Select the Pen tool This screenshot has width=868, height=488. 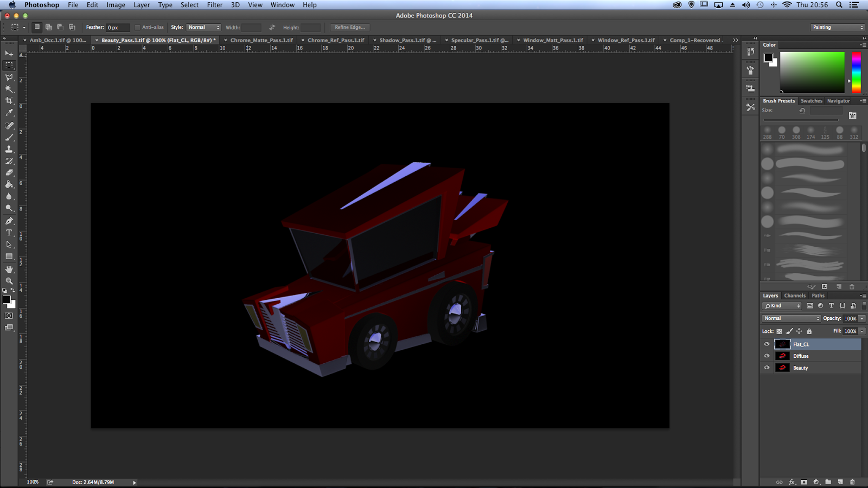[9, 221]
